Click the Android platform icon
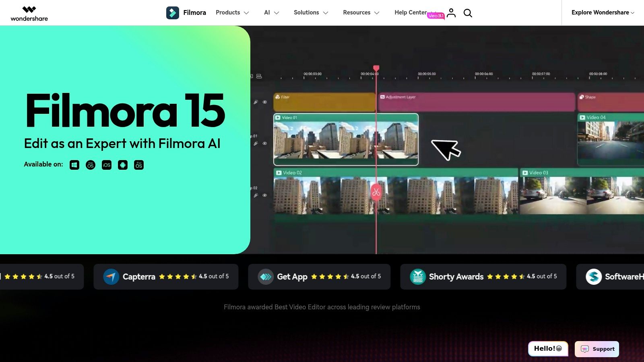The height and width of the screenshot is (362, 644). [x=123, y=165]
